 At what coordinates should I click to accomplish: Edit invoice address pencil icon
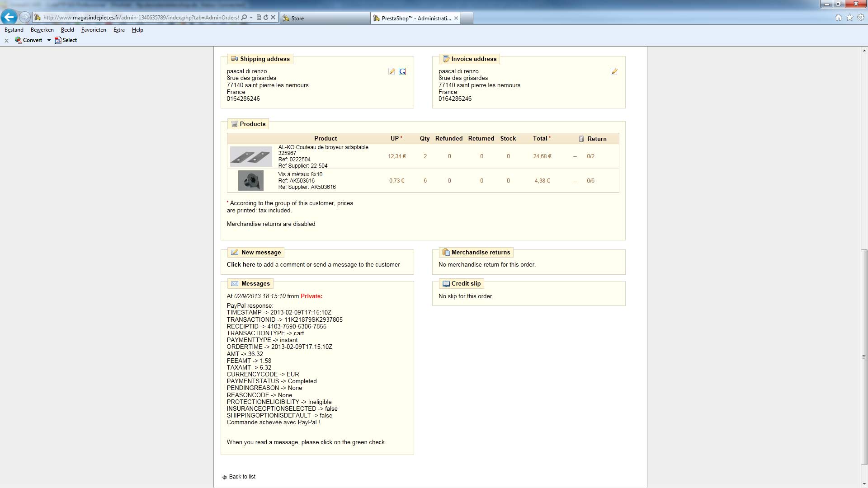614,71
